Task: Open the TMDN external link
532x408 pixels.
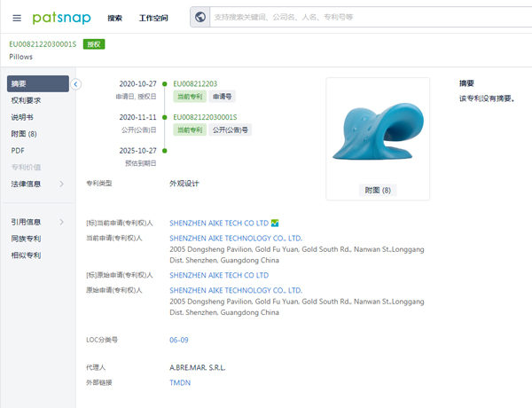Action: click(x=179, y=382)
